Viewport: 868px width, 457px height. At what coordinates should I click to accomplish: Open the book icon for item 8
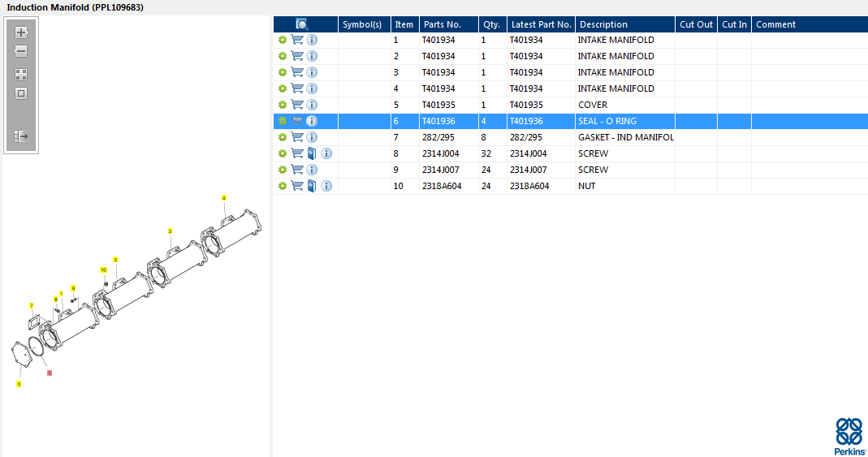312,153
